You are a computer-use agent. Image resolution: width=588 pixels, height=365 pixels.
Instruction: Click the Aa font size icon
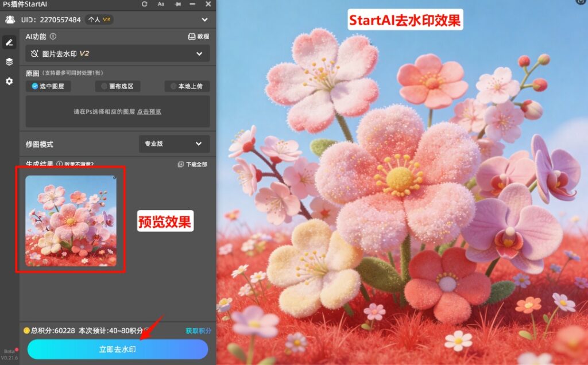click(x=162, y=5)
